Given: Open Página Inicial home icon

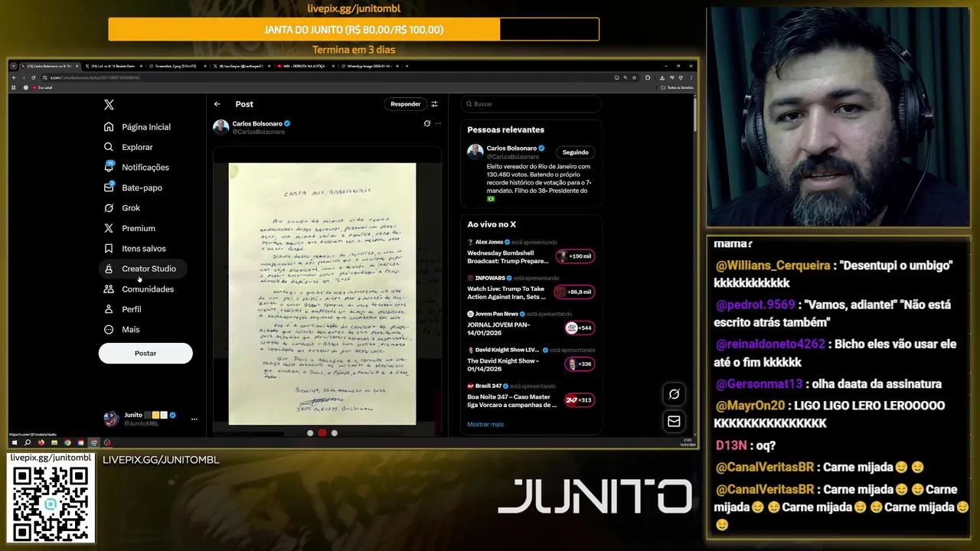Looking at the screenshot, I should coord(109,127).
